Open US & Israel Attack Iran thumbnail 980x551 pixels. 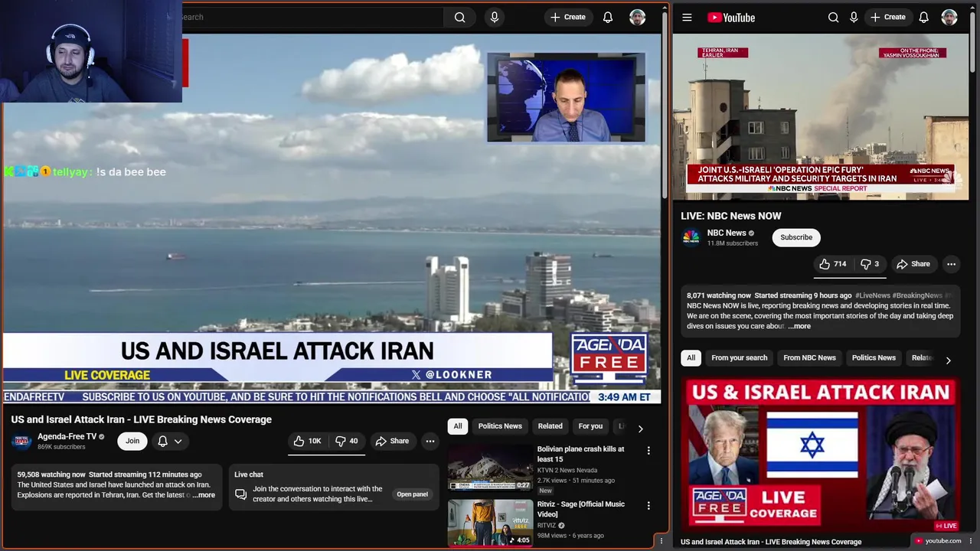pos(821,456)
